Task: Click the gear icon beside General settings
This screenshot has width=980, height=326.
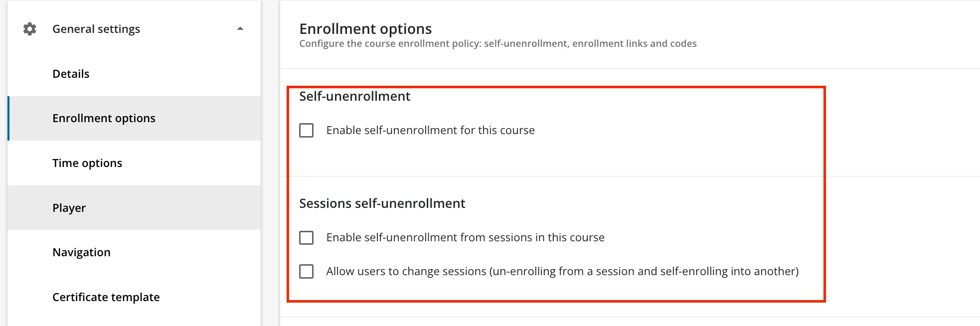Action: pyautogui.click(x=30, y=29)
